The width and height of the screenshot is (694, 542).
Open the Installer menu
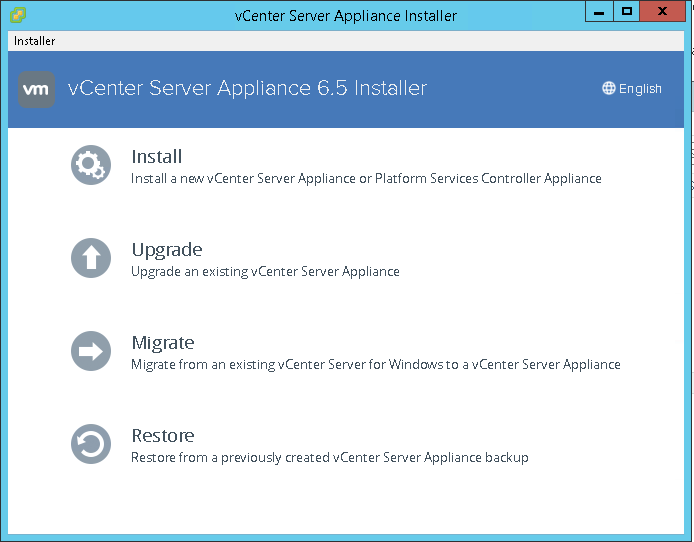[35, 41]
